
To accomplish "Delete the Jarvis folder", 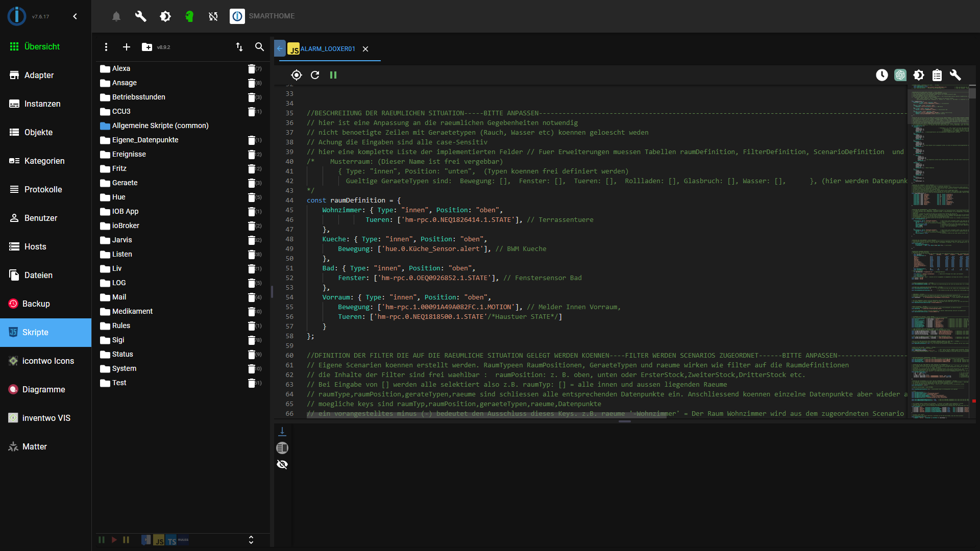I will [x=252, y=240].
